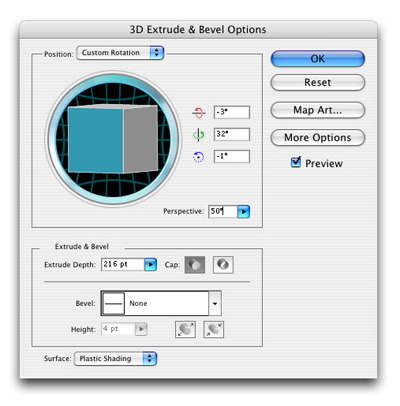This screenshot has width=400, height=406.
Task: Expand the Bevel None dropdown
Action: click(x=215, y=303)
